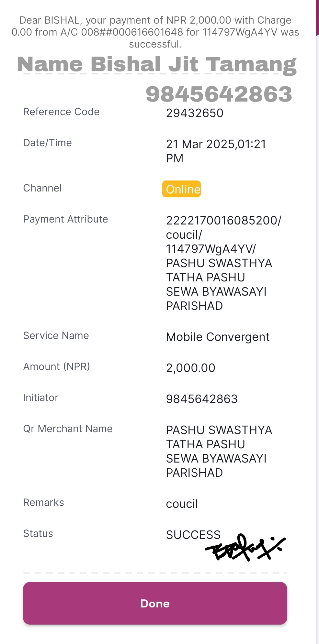
Task: Select the Mobile Convergent service name
Action: tap(218, 337)
